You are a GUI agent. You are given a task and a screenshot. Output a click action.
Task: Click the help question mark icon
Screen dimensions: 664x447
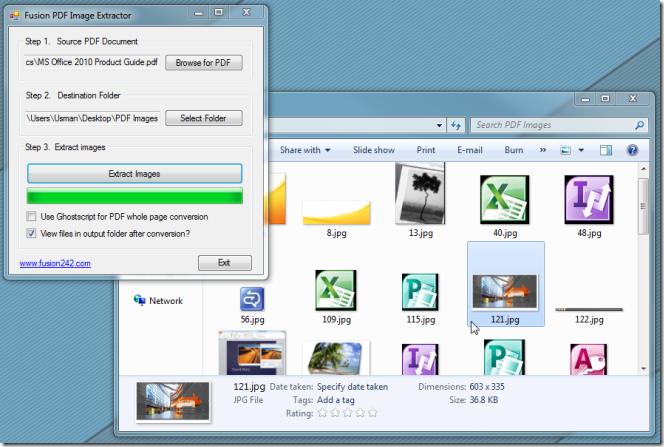pyautogui.click(x=632, y=150)
